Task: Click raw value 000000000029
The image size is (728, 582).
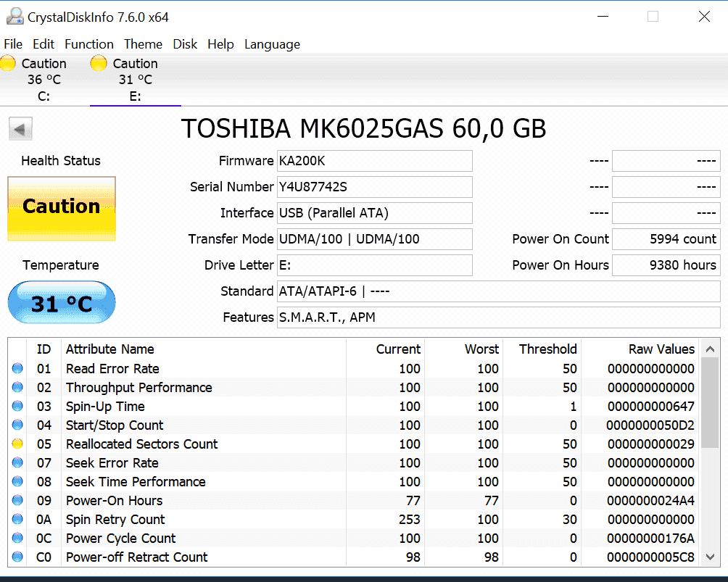Action: pyautogui.click(x=651, y=444)
